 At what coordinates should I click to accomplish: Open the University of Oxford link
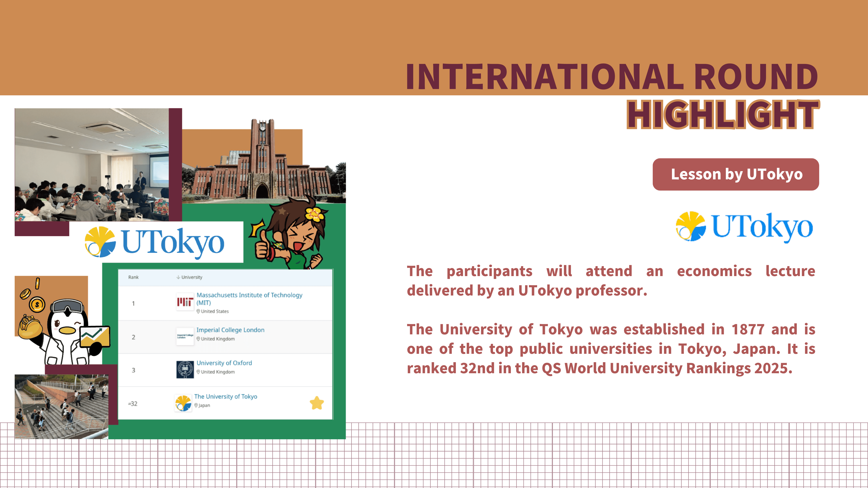(x=224, y=363)
